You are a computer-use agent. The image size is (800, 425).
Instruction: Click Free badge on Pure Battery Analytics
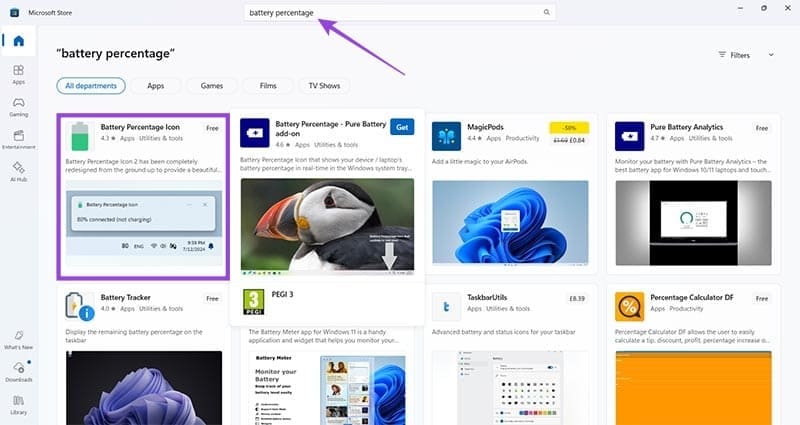pyautogui.click(x=762, y=128)
